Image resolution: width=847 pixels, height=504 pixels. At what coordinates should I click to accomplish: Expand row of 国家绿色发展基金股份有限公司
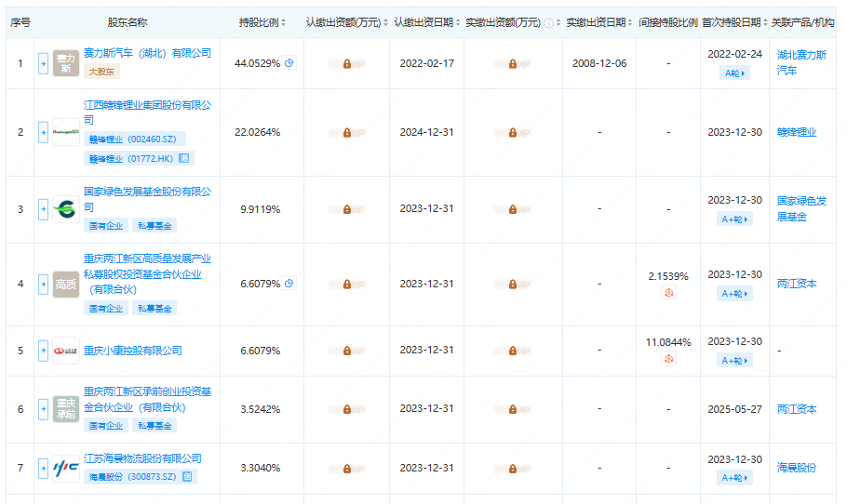pos(43,209)
